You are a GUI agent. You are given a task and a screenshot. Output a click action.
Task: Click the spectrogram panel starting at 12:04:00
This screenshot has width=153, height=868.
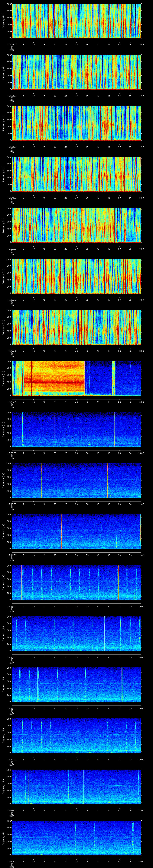pos(77,174)
